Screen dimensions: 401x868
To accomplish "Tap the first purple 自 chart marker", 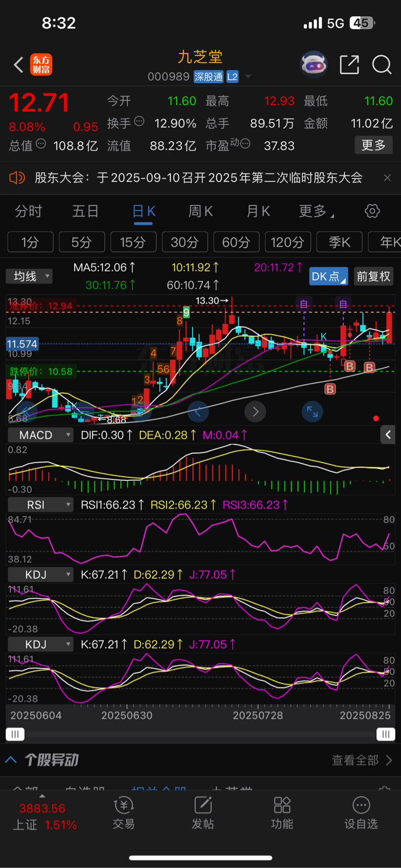I will point(304,304).
